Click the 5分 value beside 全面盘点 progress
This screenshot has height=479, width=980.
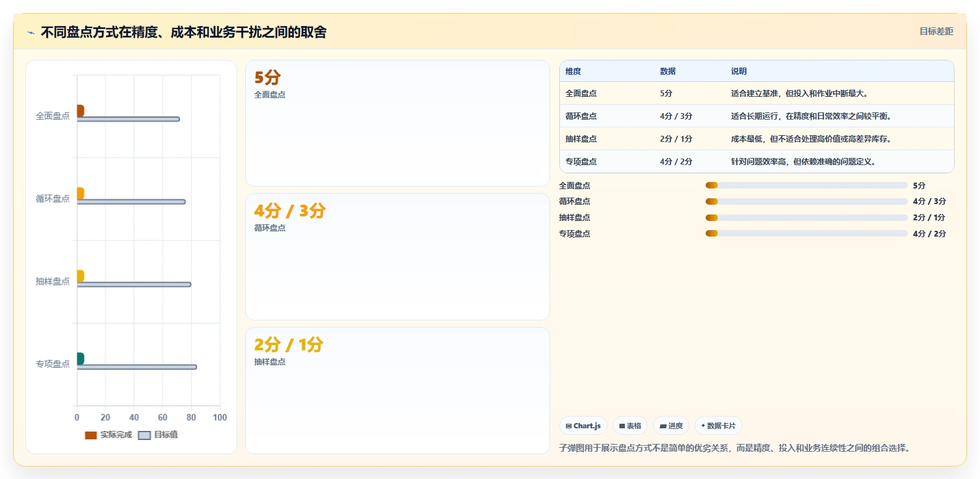[x=919, y=185]
